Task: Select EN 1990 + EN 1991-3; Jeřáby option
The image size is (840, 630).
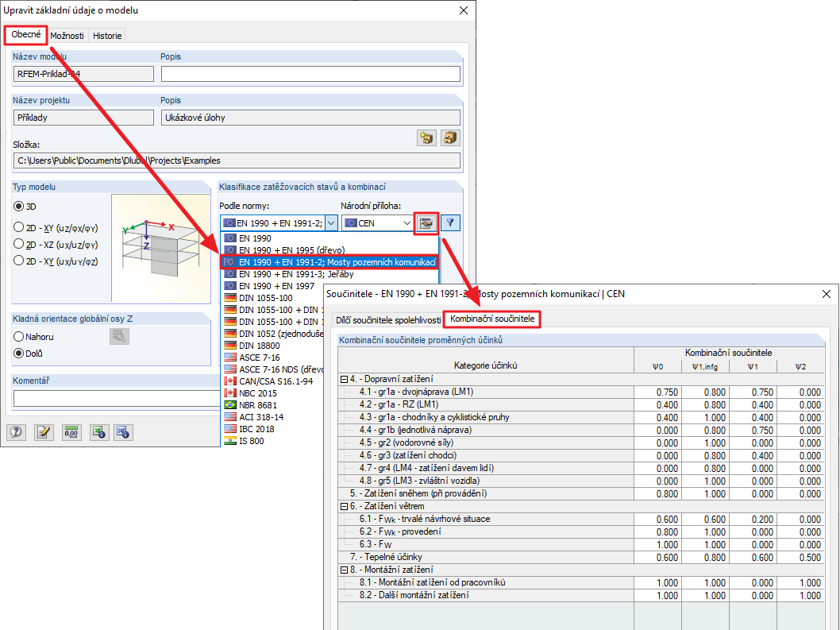Action: pyautogui.click(x=329, y=274)
